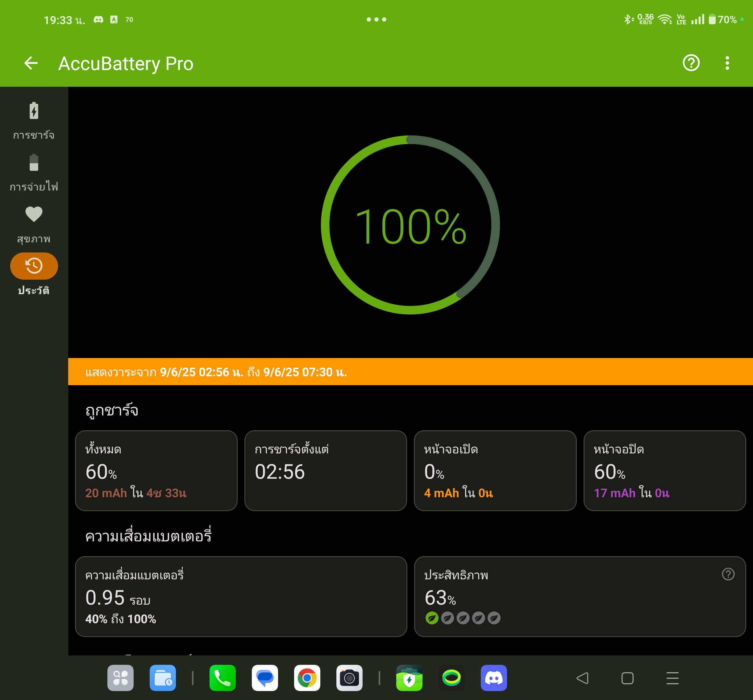Open AccuBattery shield icon in dock
753x700 pixels.
(410, 678)
